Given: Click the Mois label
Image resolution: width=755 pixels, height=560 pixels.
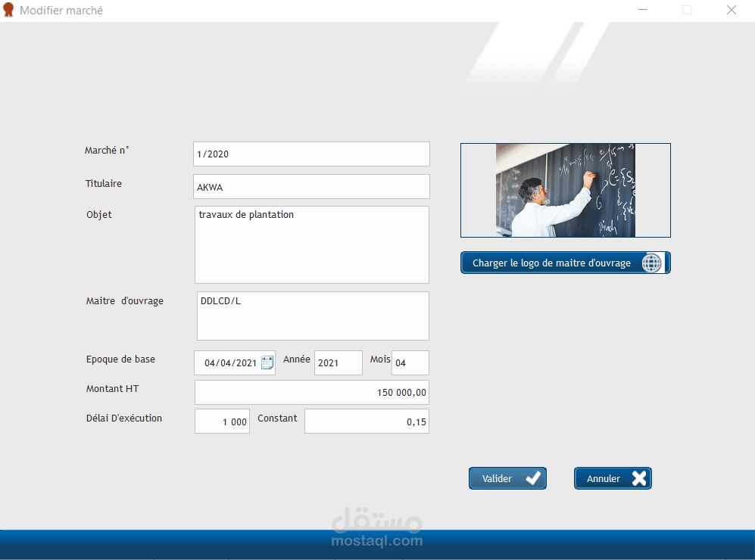Looking at the screenshot, I should pyautogui.click(x=380, y=359).
